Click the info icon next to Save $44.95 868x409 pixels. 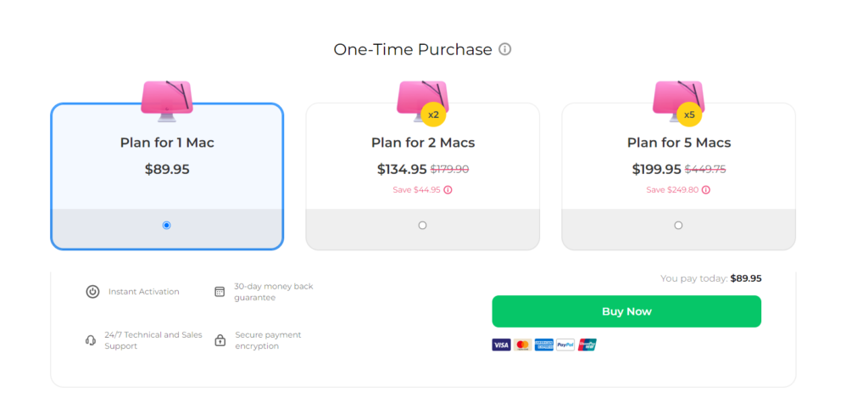pyautogui.click(x=448, y=190)
